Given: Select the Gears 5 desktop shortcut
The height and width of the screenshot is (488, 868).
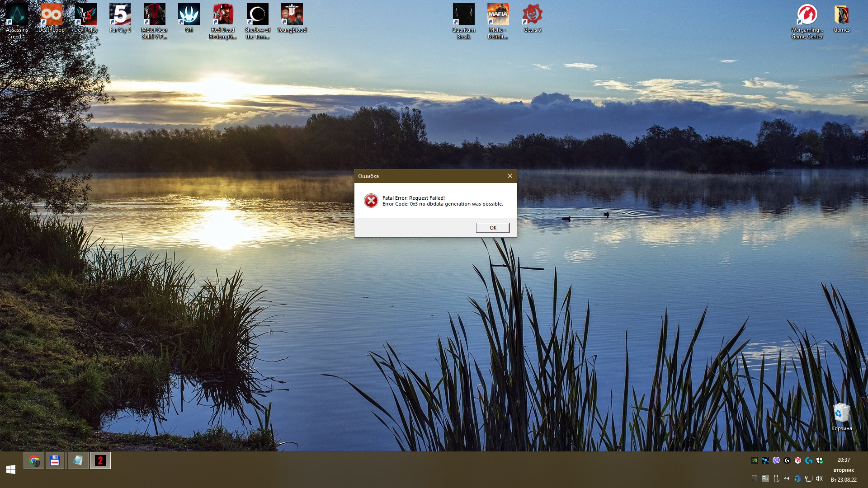Looking at the screenshot, I should tap(532, 18).
